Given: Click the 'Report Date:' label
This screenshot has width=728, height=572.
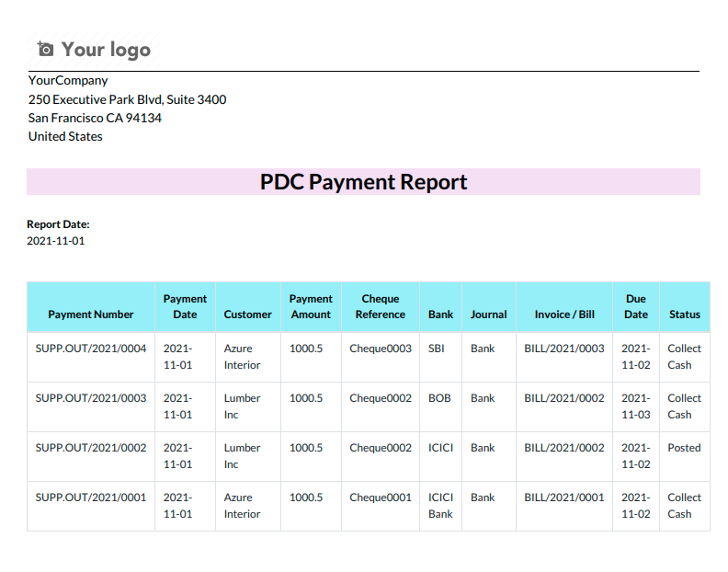Looking at the screenshot, I should pyautogui.click(x=58, y=224).
